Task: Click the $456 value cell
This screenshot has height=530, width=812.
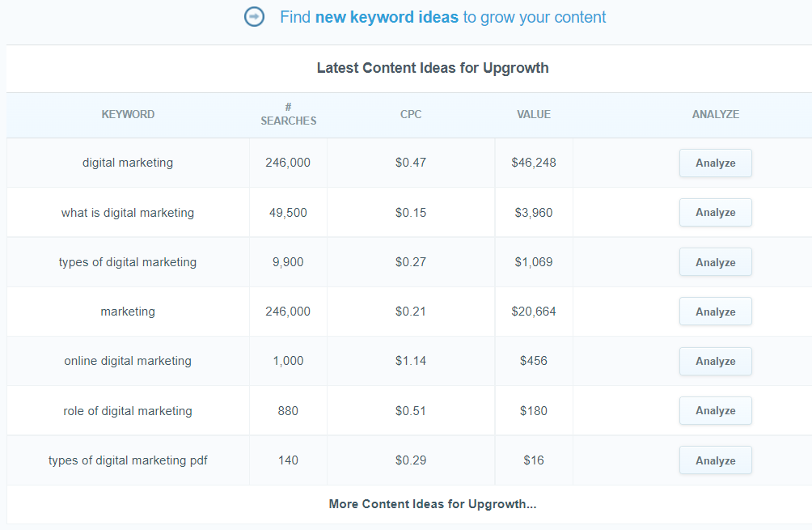Action: tap(534, 361)
